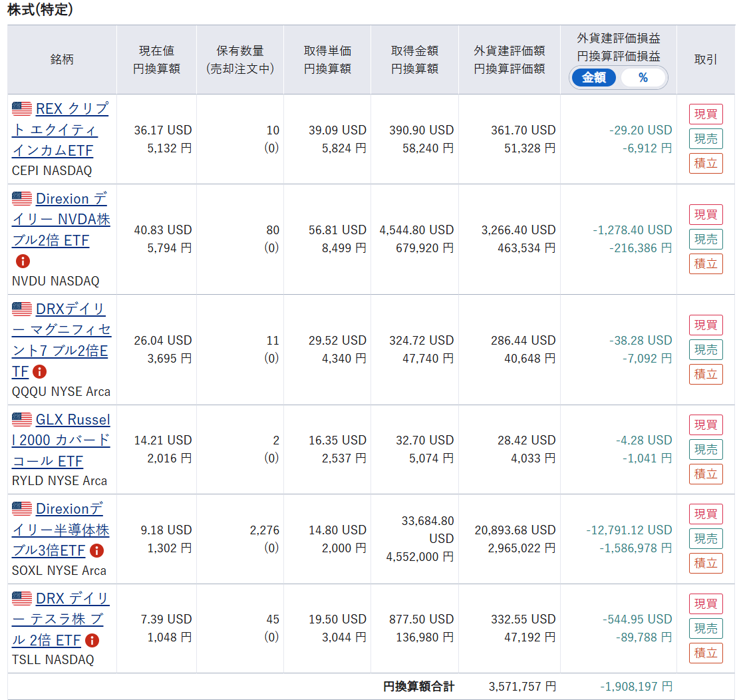Click 積立 button for NVDU
This screenshot has height=700, width=737.
point(706,263)
